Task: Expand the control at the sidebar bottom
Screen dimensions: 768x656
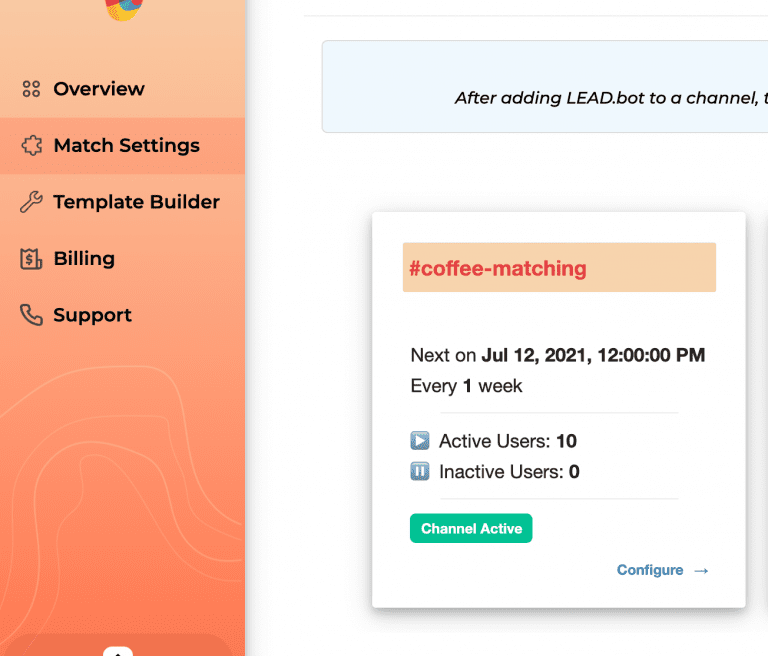Action: tap(118, 651)
